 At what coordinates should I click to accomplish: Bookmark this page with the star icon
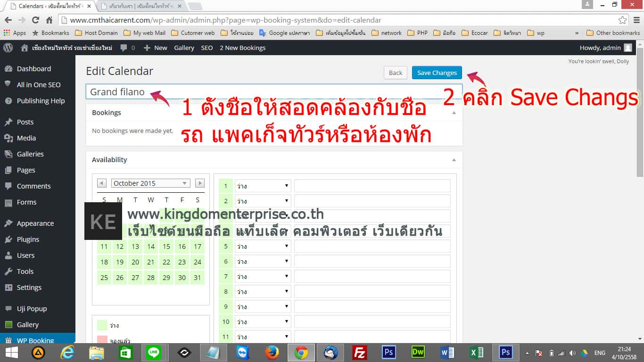[623, 20]
